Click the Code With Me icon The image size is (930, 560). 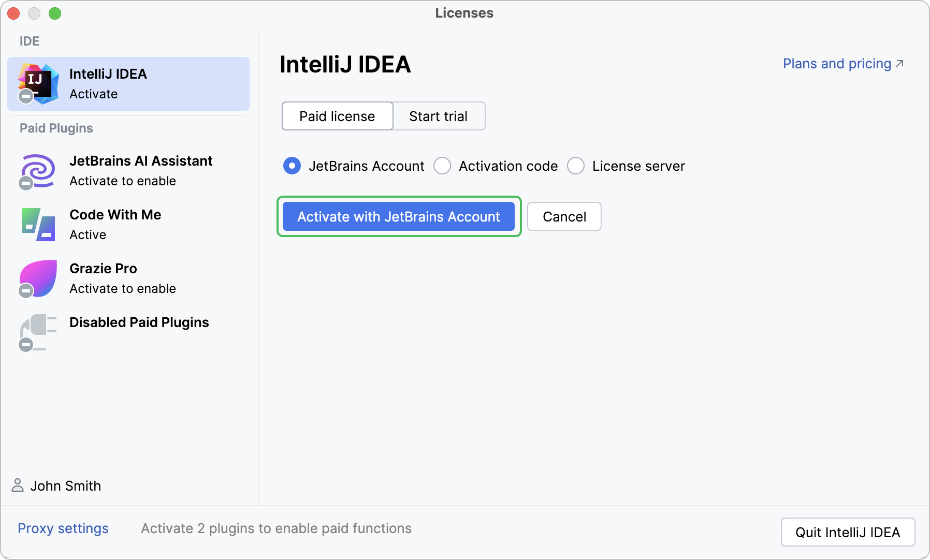[38, 225]
